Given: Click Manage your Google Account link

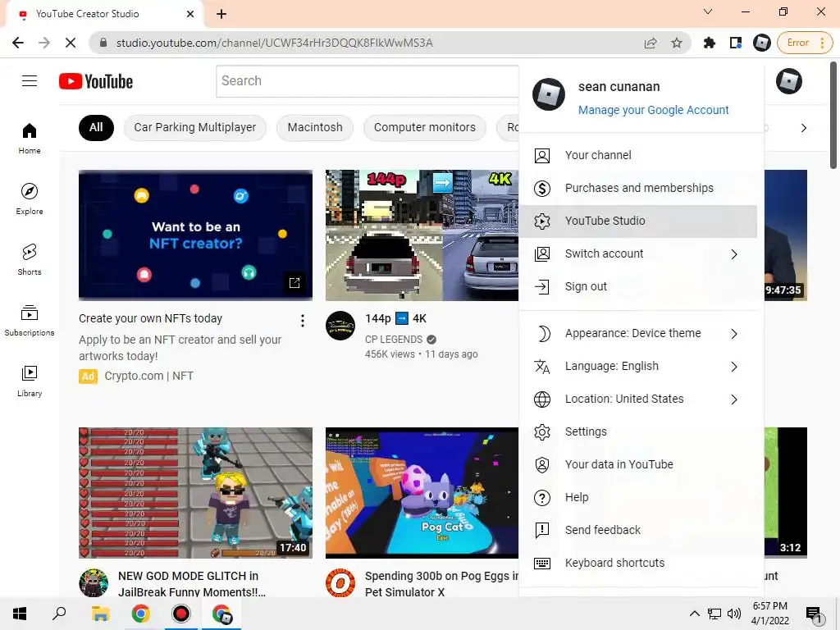Looking at the screenshot, I should [653, 110].
